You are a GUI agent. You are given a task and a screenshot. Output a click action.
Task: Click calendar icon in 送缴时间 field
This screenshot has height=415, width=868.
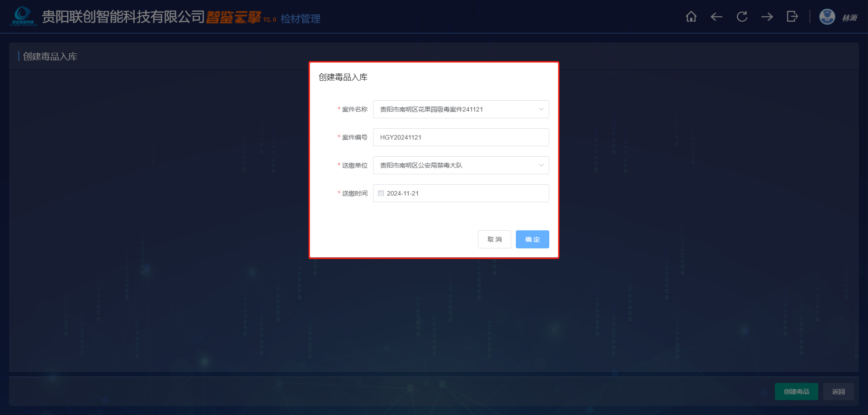(x=381, y=193)
